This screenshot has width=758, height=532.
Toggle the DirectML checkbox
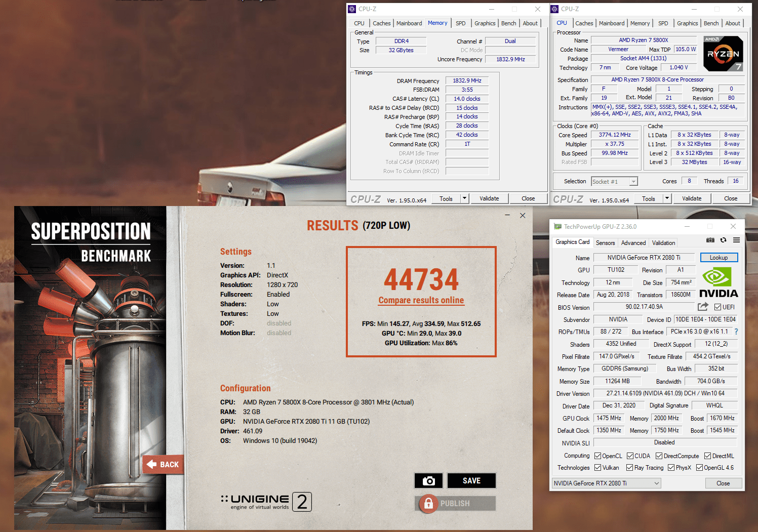click(x=708, y=456)
